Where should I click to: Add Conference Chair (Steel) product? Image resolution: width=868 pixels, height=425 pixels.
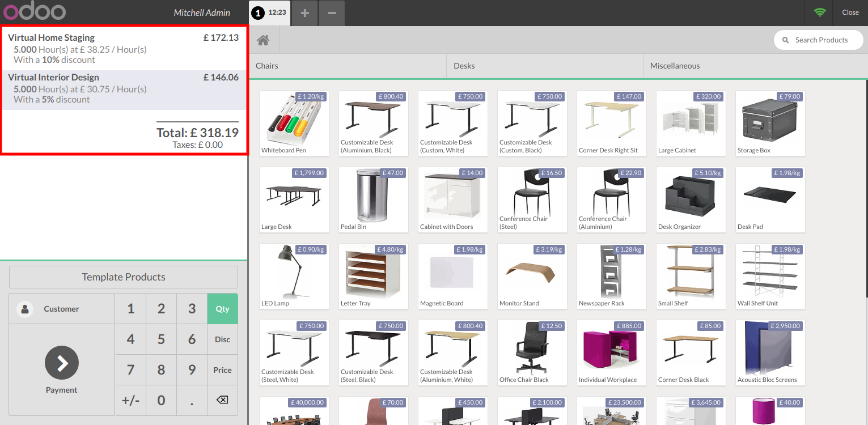[x=532, y=199]
